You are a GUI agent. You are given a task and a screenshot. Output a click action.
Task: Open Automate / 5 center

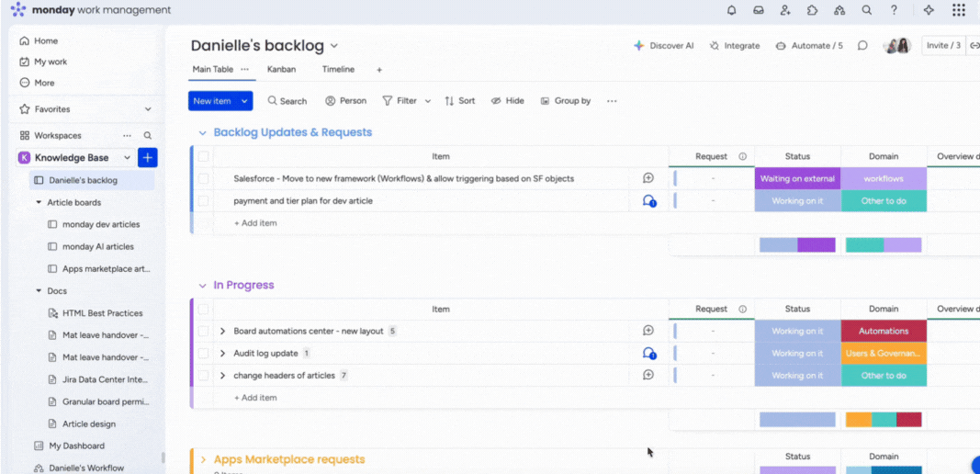[809, 46]
